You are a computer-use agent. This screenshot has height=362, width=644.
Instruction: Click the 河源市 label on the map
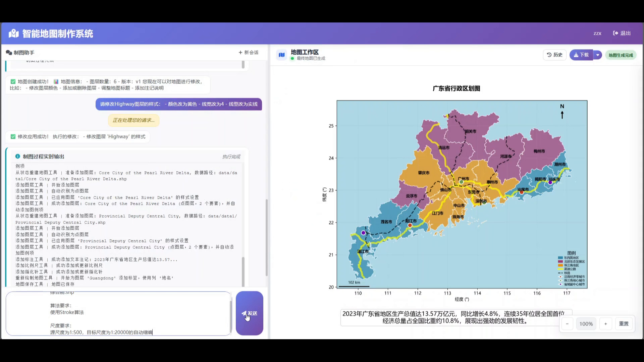pos(506,156)
